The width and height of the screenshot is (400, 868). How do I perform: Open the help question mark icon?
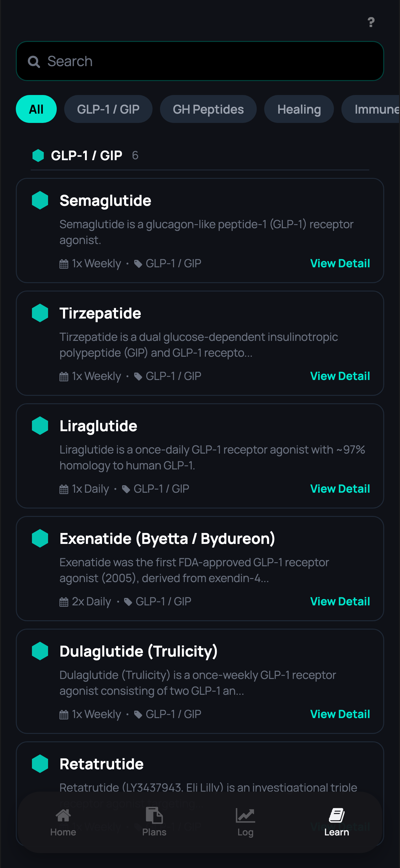tap(371, 22)
